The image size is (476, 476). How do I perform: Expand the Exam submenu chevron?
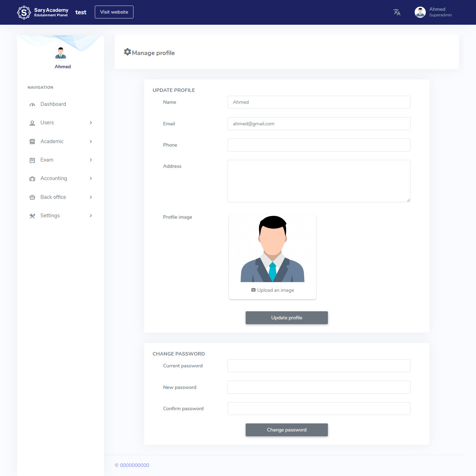(x=91, y=160)
